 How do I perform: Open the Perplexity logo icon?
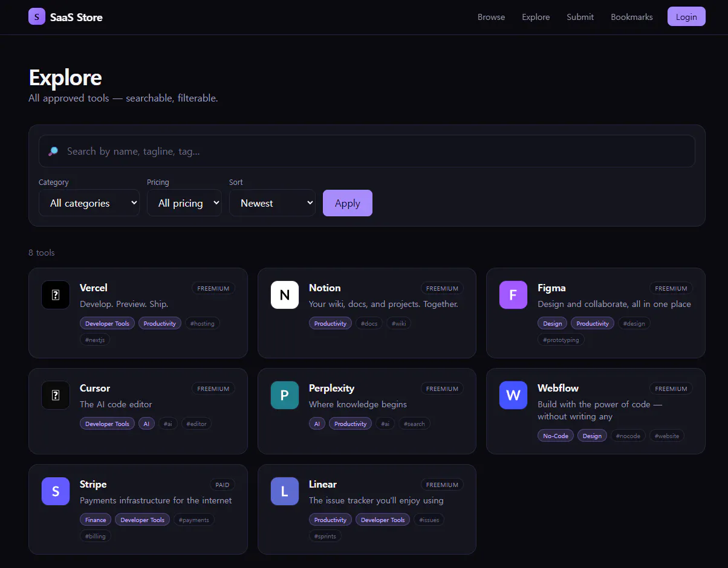[x=285, y=395]
